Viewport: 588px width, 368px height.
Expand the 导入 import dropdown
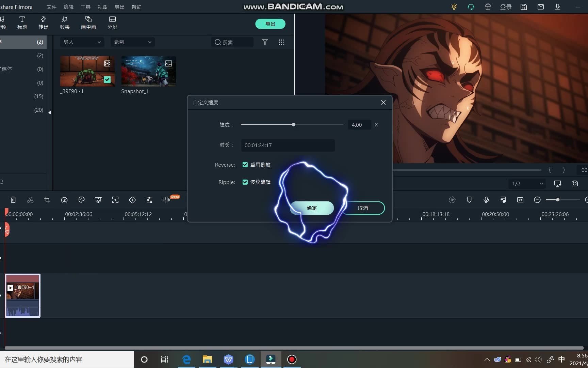click(82, 42)
